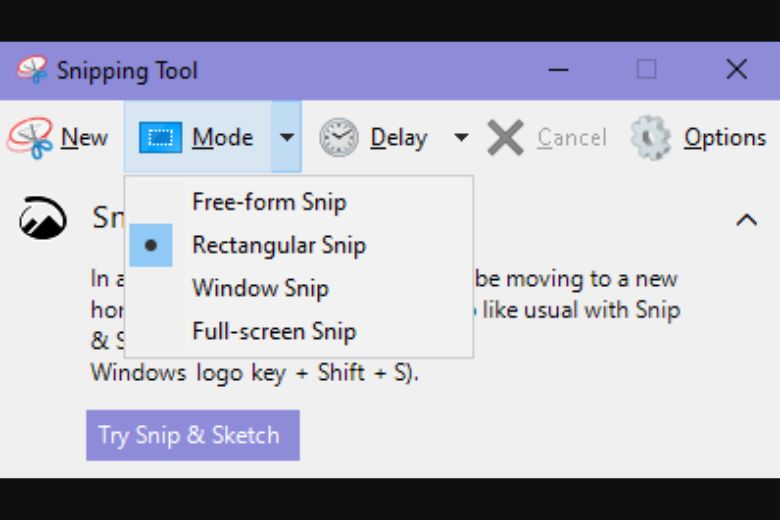Click the Delay clock icon

pos(339,138)
